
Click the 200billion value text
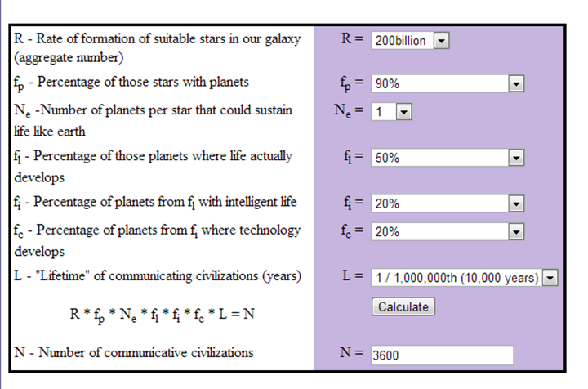(400, 41)
